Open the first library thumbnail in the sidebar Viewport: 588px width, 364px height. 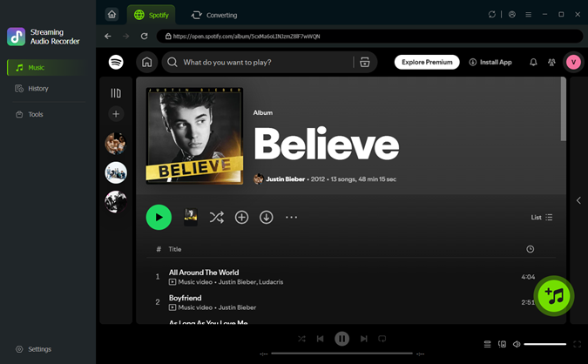(116, 143)
